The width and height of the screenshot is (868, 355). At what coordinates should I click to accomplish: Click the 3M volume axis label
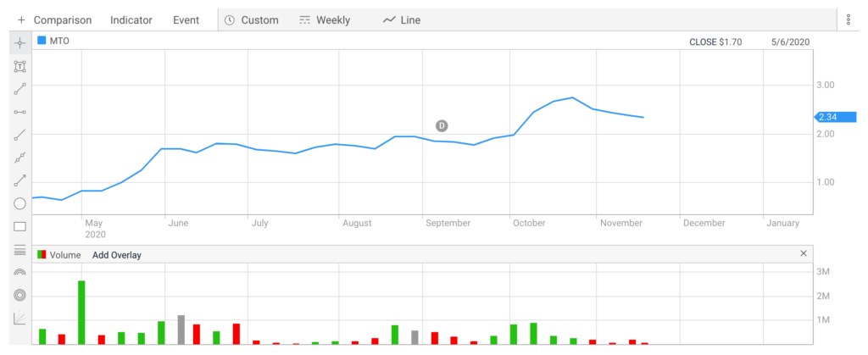click(x=823, y=272)
